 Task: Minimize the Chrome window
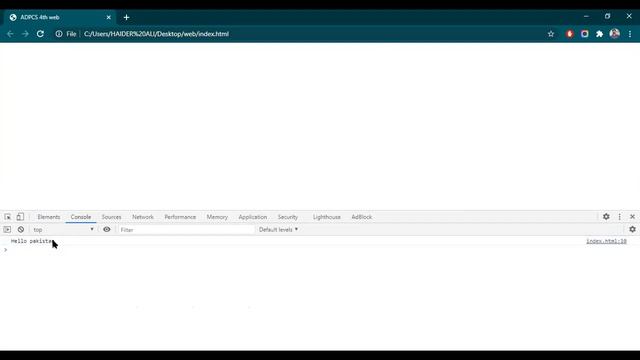(x=586, y=16)
